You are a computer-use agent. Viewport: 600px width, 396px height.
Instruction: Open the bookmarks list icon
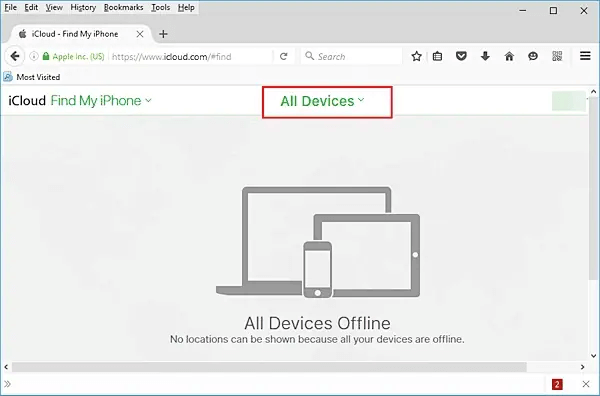coord(437,57)
